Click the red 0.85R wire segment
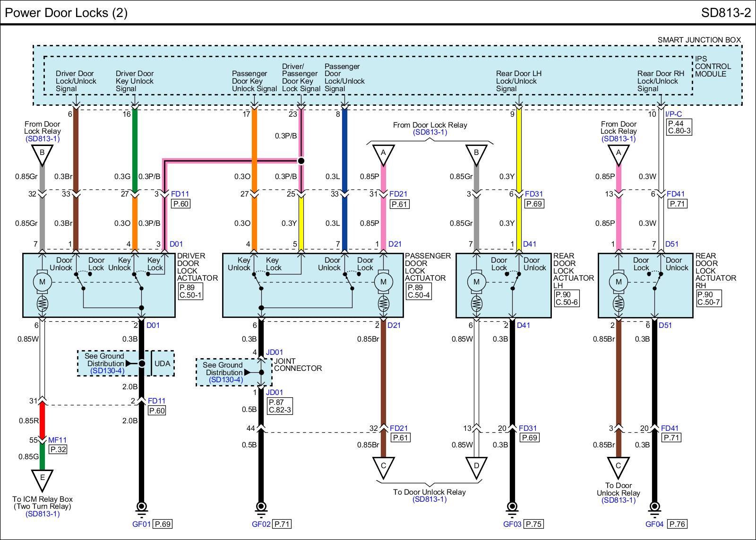The height and width of the screenshot is (540, 756). click(42, 420)
